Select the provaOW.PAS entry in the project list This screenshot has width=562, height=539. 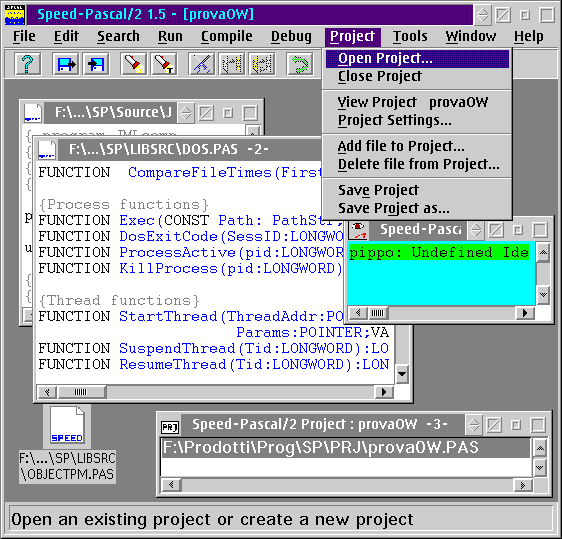tap(346, 448)
